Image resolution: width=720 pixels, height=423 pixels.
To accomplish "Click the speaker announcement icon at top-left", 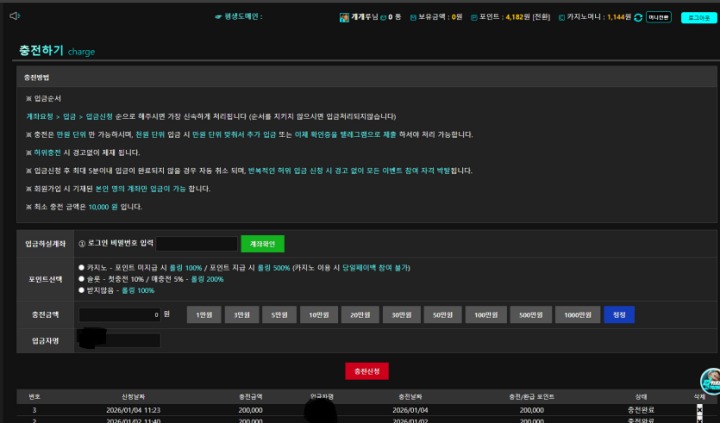I will tap(15, 16).
